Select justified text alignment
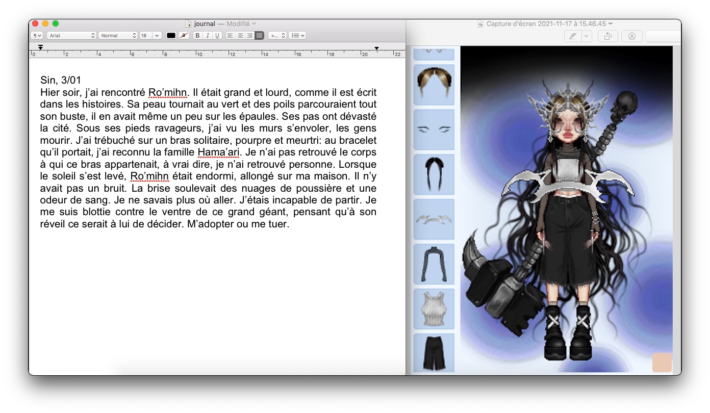Image resolution: width=710 pixels, height=413 pixels. click(x=259, y=35)
